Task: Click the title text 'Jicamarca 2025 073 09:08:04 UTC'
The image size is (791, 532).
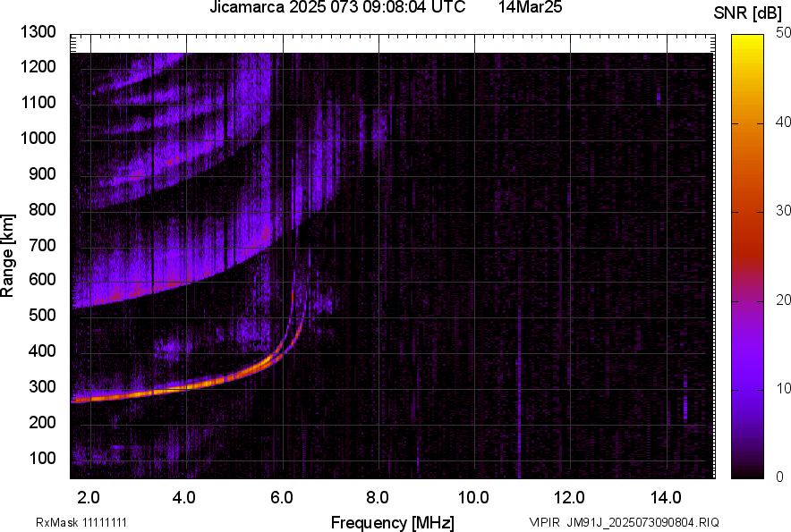Action: 337,7
